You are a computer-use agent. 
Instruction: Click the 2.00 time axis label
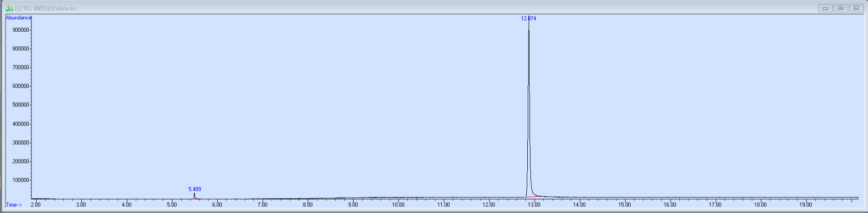tap(36, 205)
